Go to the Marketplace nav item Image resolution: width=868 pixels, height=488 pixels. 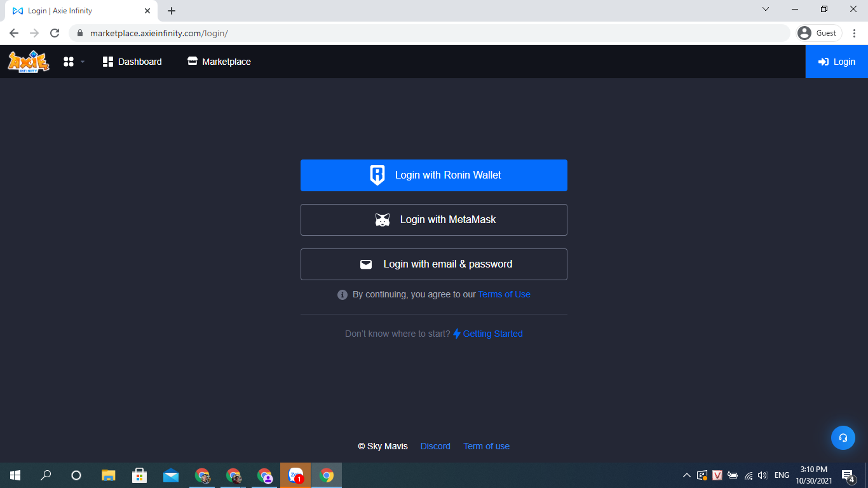pos(219,62)
